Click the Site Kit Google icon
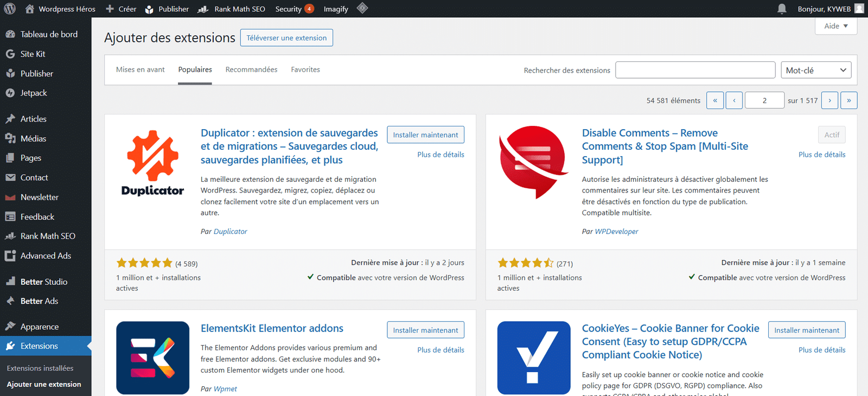This screenshot has width=868, height=396. (10, 54)
